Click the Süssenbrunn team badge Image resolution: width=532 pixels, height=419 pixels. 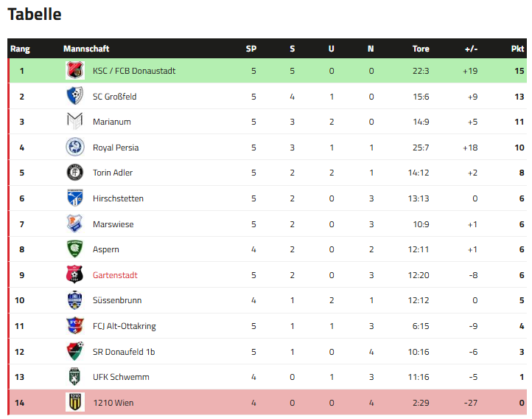click(75, 300)
